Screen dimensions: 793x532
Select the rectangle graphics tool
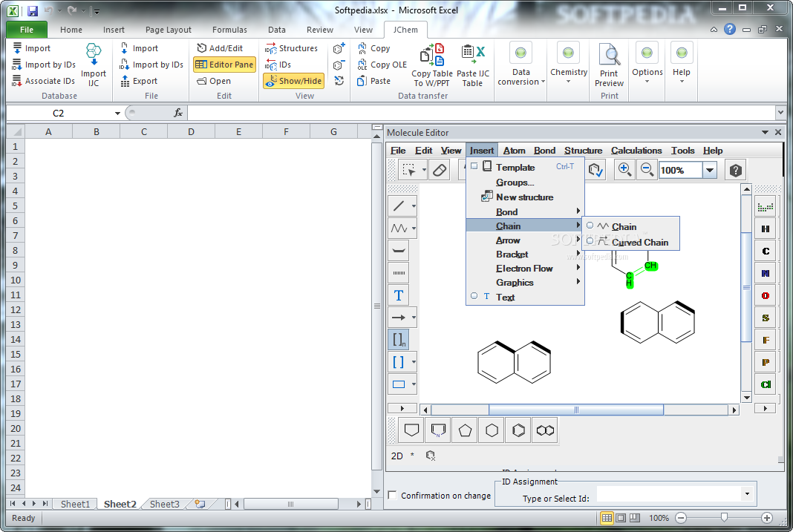point(399,384)
